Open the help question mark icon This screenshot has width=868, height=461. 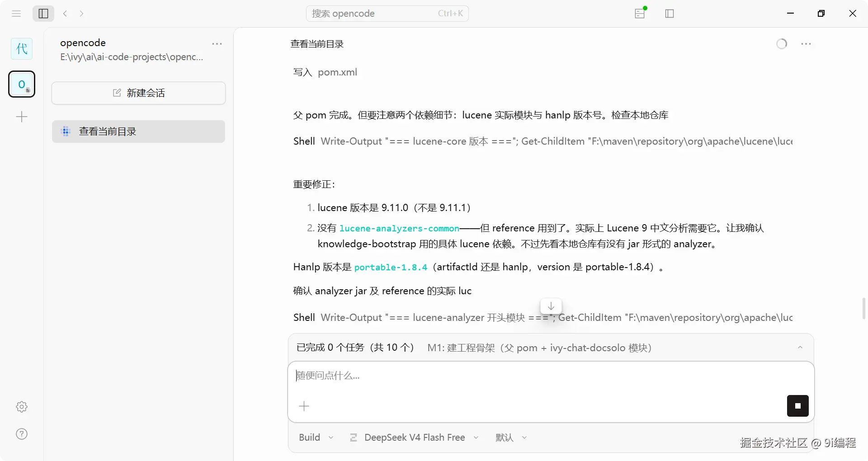point(22,434)
